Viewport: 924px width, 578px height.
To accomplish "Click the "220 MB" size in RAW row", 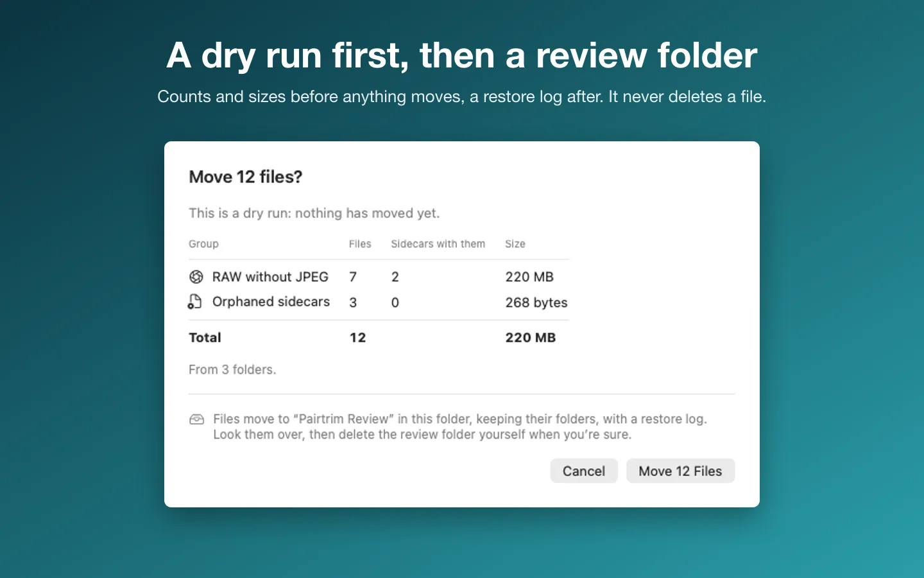I will (x=529, y=277).
